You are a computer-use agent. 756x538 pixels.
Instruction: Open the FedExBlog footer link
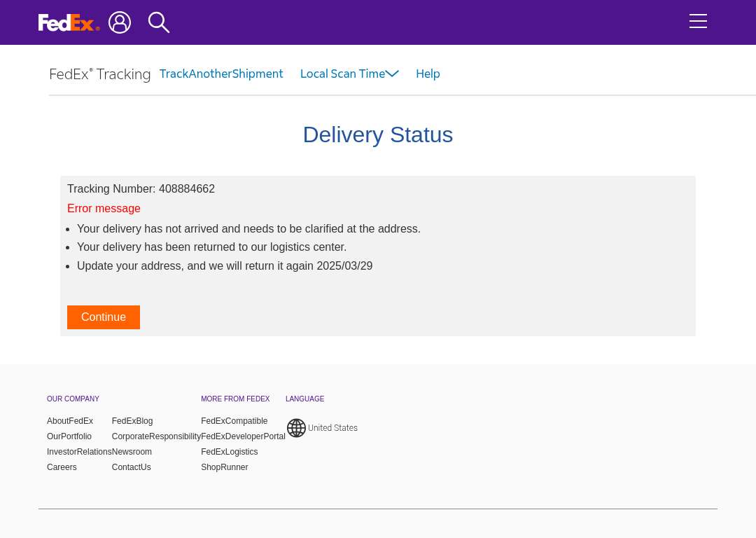132,421
